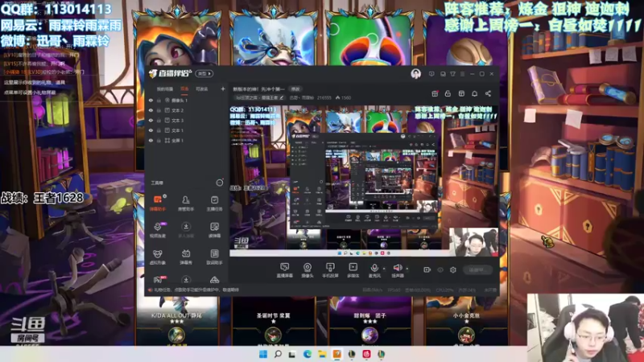Switch to the third scene tab
Screen dimensions: 644x362
[202, 89]
